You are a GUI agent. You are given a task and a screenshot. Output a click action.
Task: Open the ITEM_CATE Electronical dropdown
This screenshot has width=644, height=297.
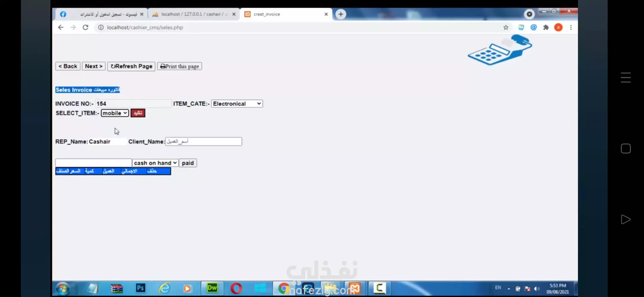pyautogui.click(x=237, y=104)
